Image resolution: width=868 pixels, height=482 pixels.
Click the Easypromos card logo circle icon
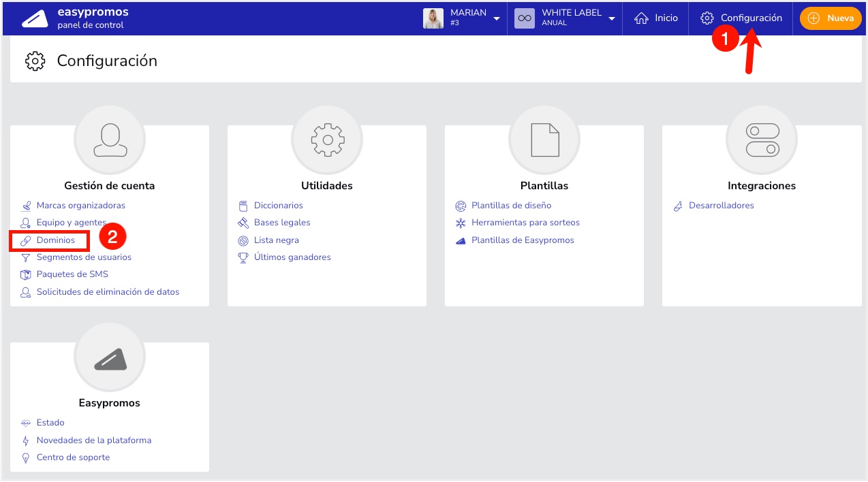[x=109, y=358]
